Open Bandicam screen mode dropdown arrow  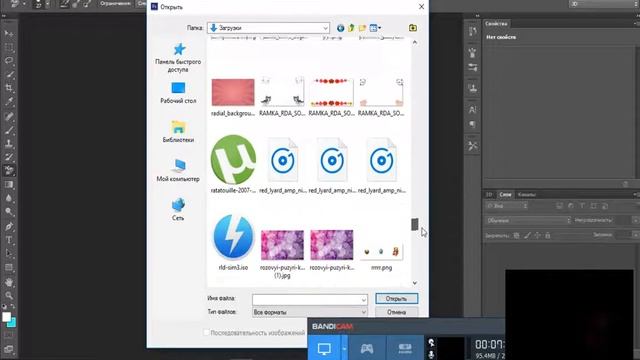(x=344, y=348)
